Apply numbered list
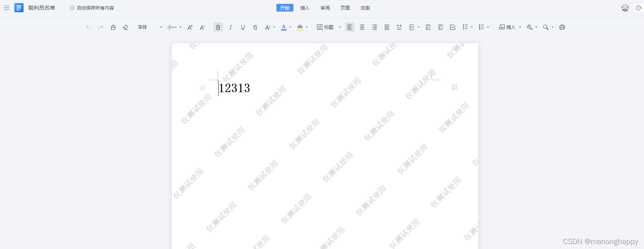Viewport: 644px width, 249px height. [x=481, y=27]
